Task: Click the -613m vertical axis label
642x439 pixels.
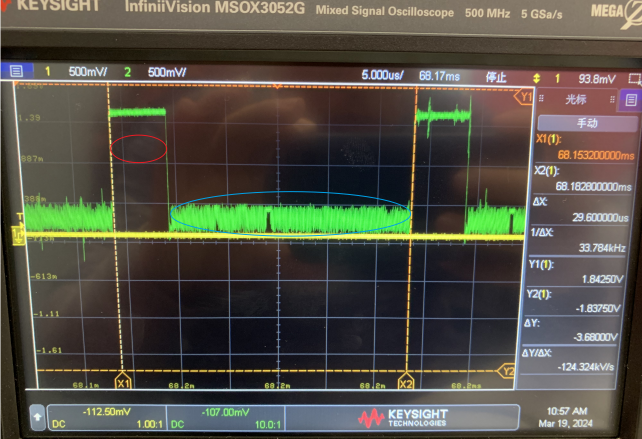Action: (x=44, y=276)
